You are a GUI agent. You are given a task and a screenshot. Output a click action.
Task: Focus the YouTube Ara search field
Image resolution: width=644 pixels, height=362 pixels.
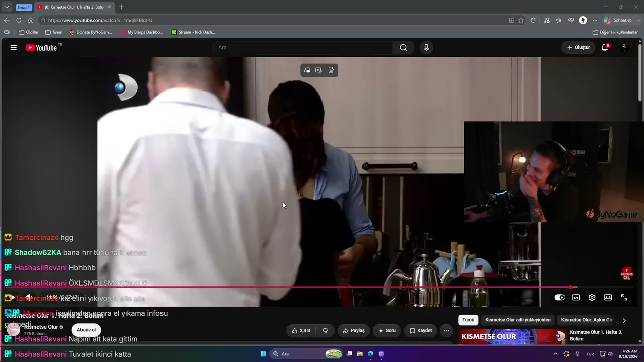pyautogui.click(x=303, y=48)
